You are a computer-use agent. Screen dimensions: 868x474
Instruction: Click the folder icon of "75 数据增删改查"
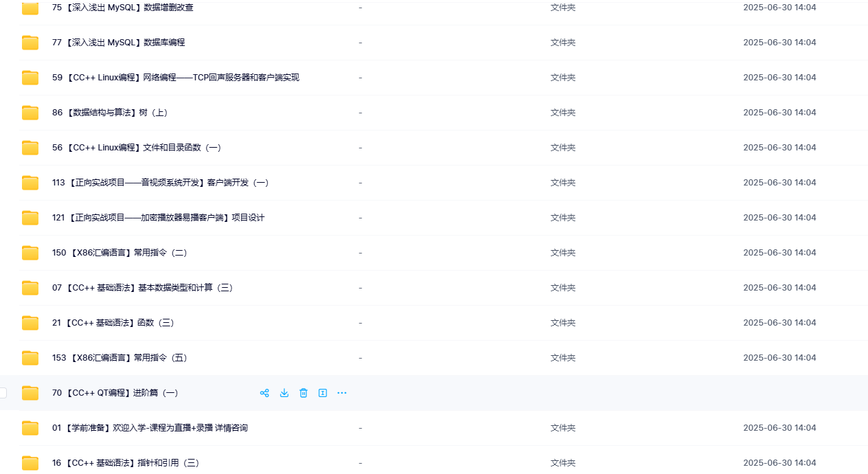tap(30, 8)
